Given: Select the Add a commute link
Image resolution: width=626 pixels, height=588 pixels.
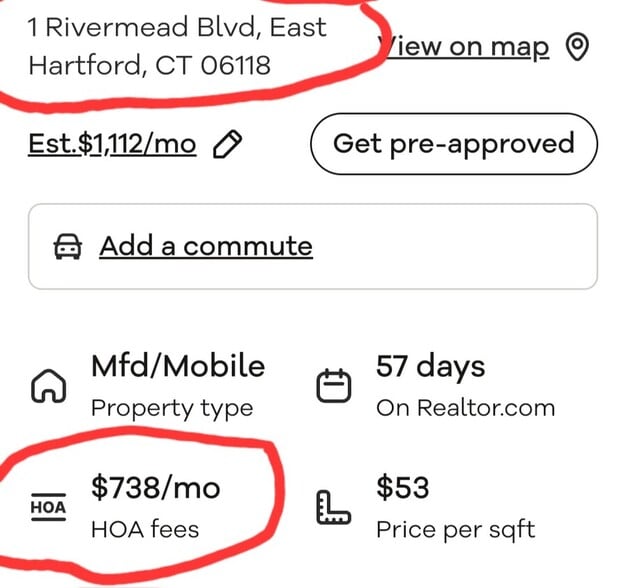Looking at the screenshot, I should click(205, 246).
